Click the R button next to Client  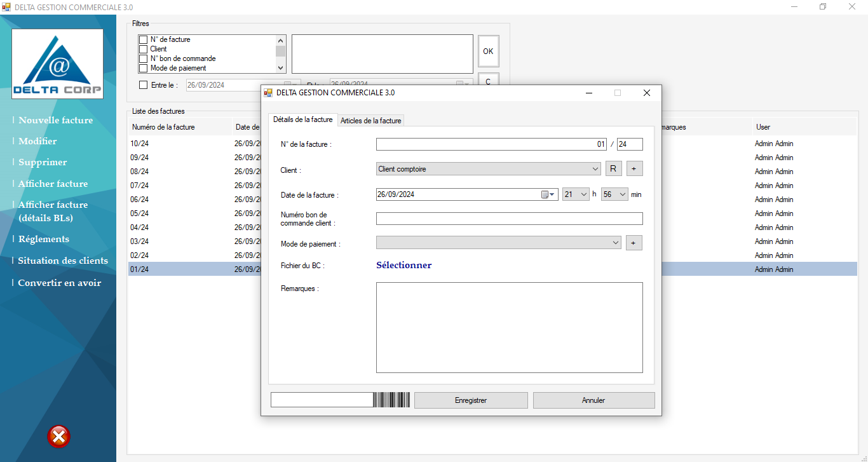click(613, 168)
